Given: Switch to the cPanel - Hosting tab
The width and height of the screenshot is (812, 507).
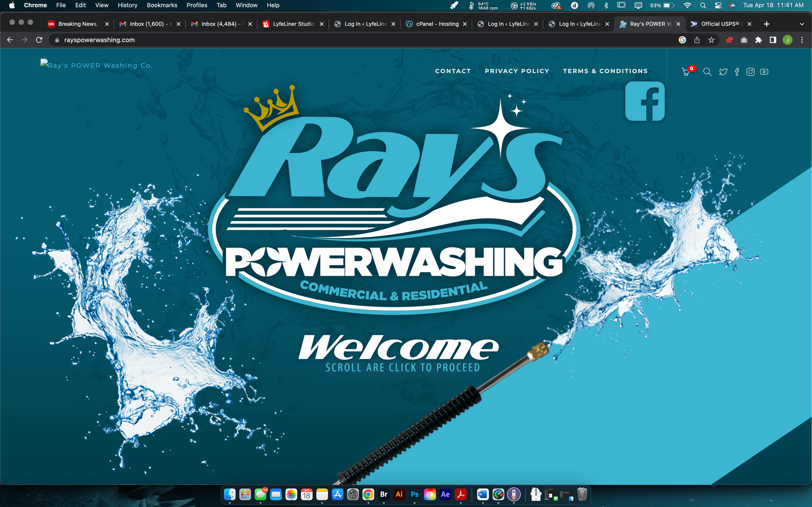Looking at the screenshot, I should (437, 24).
